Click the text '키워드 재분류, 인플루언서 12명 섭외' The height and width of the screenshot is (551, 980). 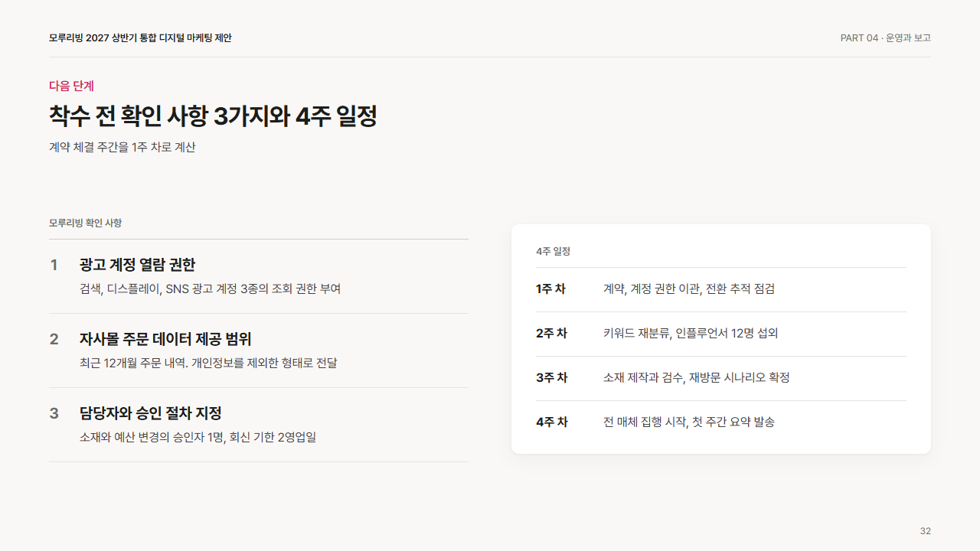click(x=691, y=334)
